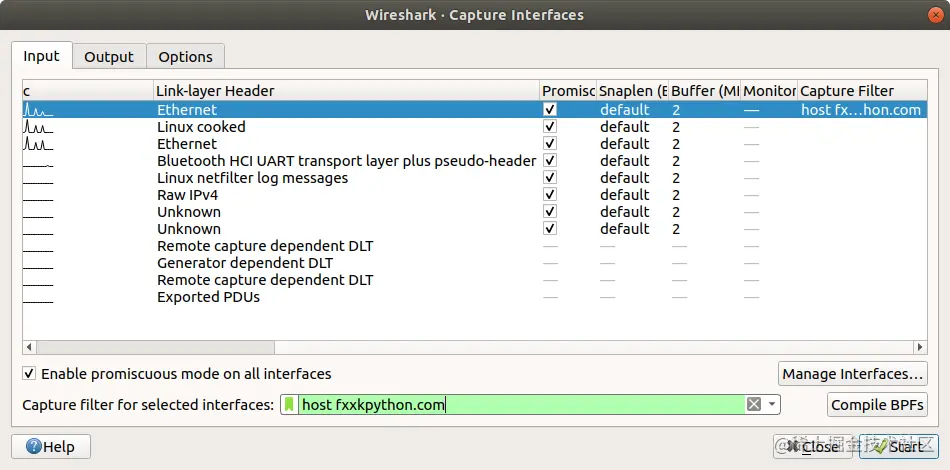Close the dialog via titlebar red button
This screenshot has height=470, width=950.
click(935, 15)
